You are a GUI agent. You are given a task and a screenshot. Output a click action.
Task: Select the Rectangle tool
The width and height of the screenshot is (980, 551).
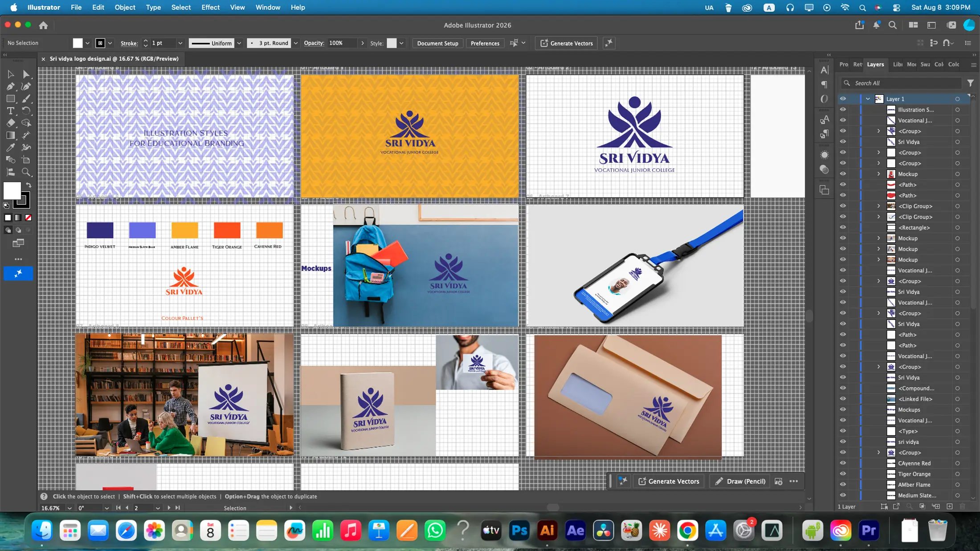pos(11,99)
